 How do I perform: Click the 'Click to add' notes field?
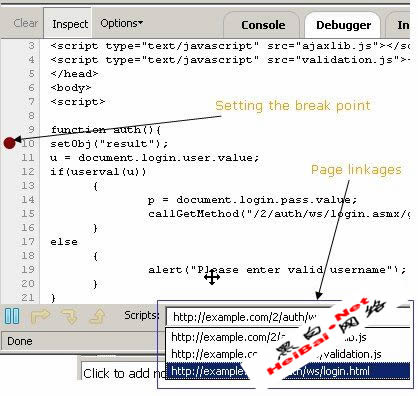point(124,373)
